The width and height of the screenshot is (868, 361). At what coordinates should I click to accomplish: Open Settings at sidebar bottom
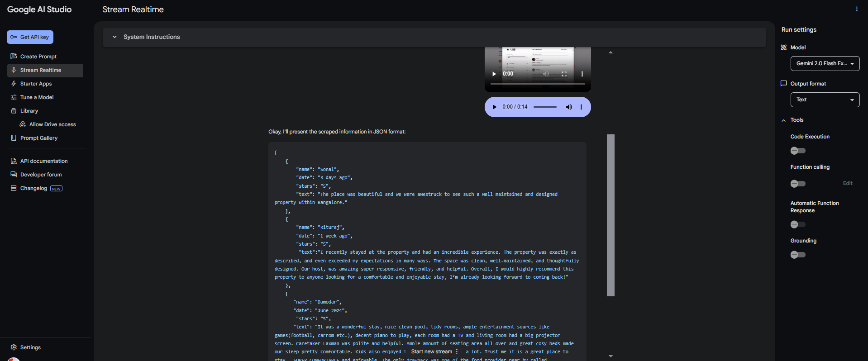click(30, 347)
